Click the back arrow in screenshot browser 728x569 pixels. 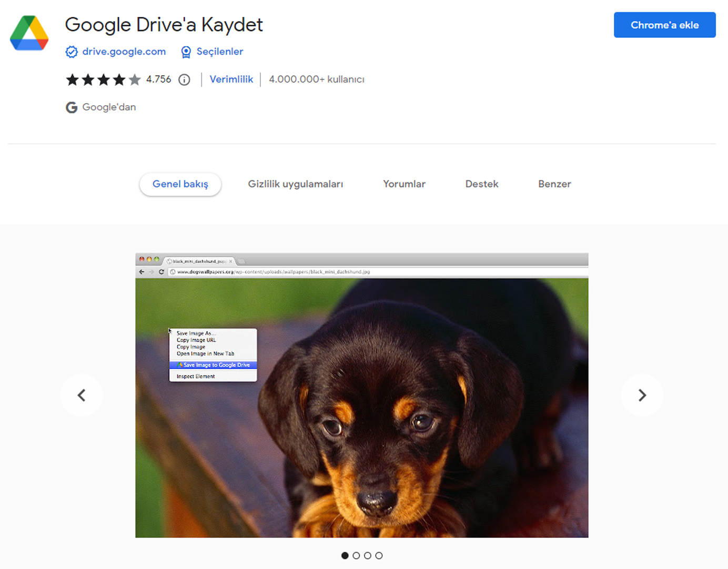coord(141,272)
